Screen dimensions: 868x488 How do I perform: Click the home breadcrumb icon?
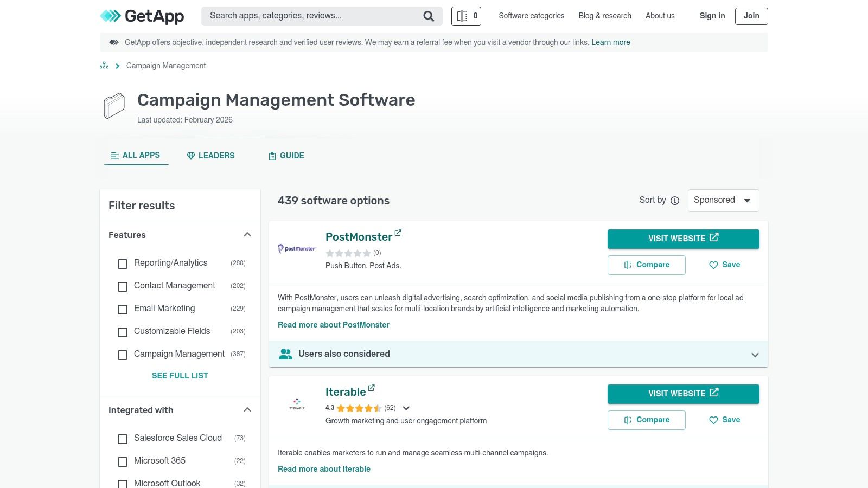point(104,65)
